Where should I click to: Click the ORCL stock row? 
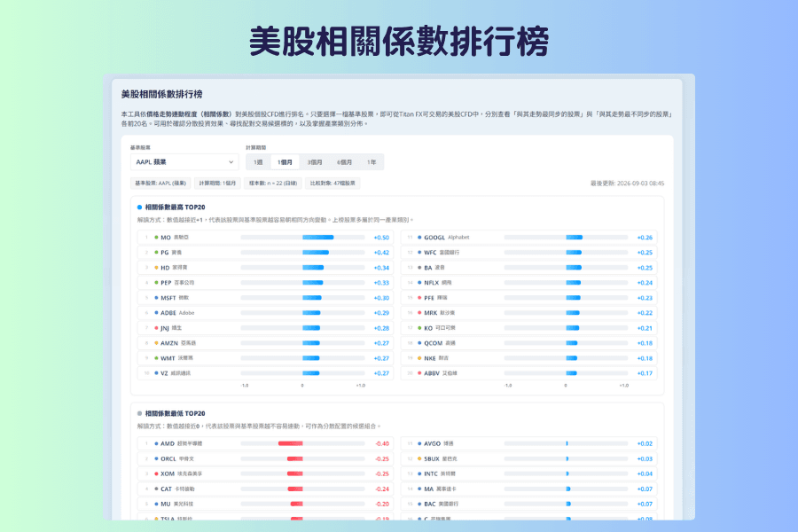[x=265, y=458]
